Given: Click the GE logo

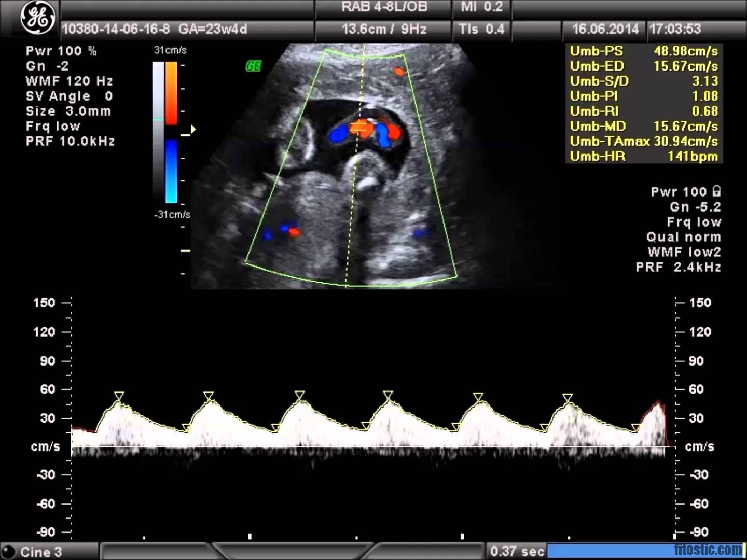Looking at the screenshot, I should pos(38,18).
